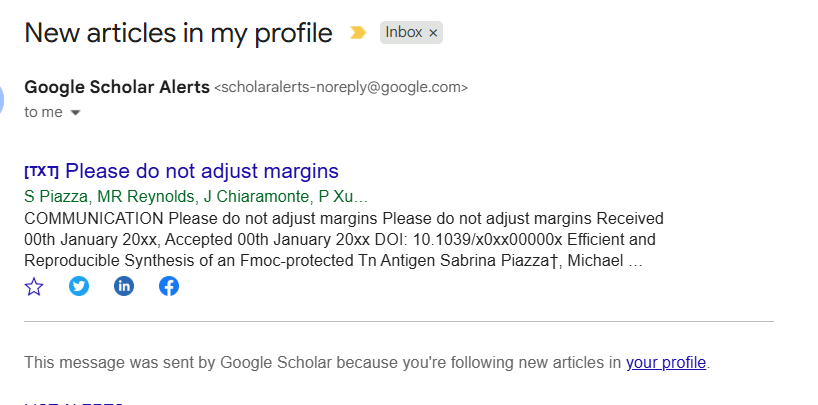The height and width of the screenshot is (405, 818).
Task: Share article on Twitter
Action: click(x=79, y=287)
